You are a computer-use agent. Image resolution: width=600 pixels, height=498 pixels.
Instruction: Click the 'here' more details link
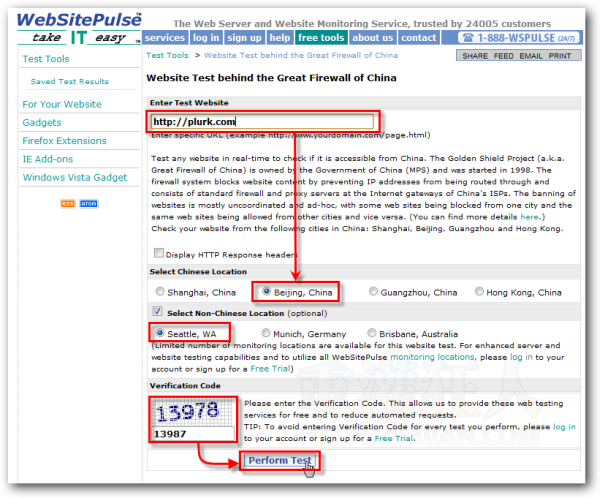pos(529,217)
